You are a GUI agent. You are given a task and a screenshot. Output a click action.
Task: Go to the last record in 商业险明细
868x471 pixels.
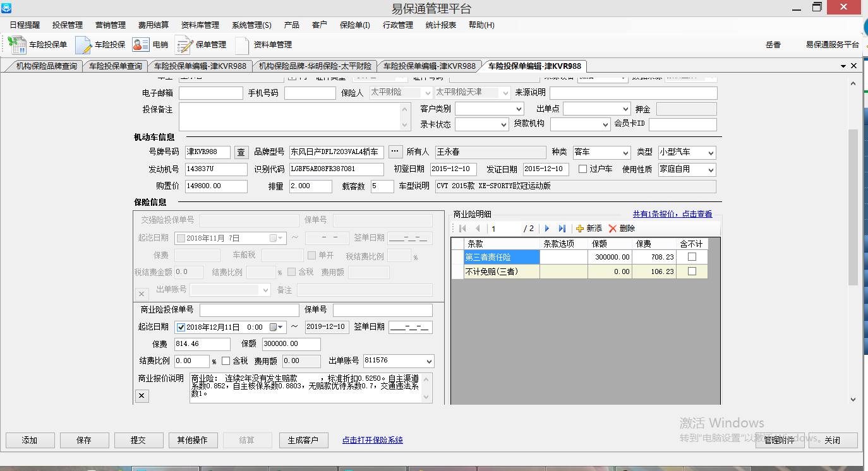pos(562,229)
